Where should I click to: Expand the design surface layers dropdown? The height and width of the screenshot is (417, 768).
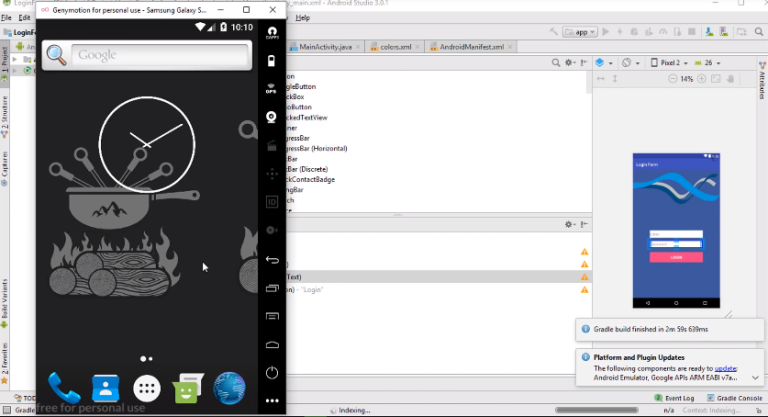[603, 62]
